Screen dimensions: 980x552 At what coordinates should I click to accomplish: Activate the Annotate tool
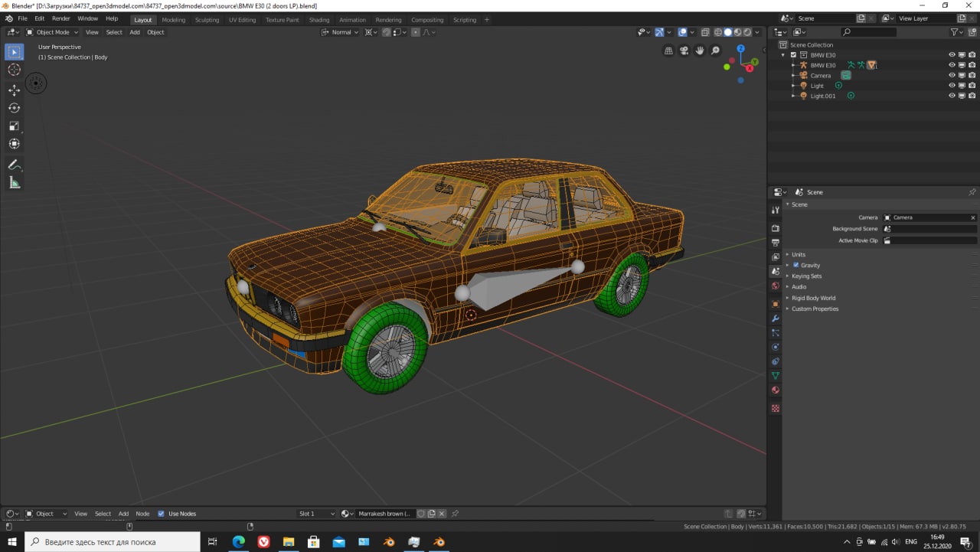click(15, 165)
